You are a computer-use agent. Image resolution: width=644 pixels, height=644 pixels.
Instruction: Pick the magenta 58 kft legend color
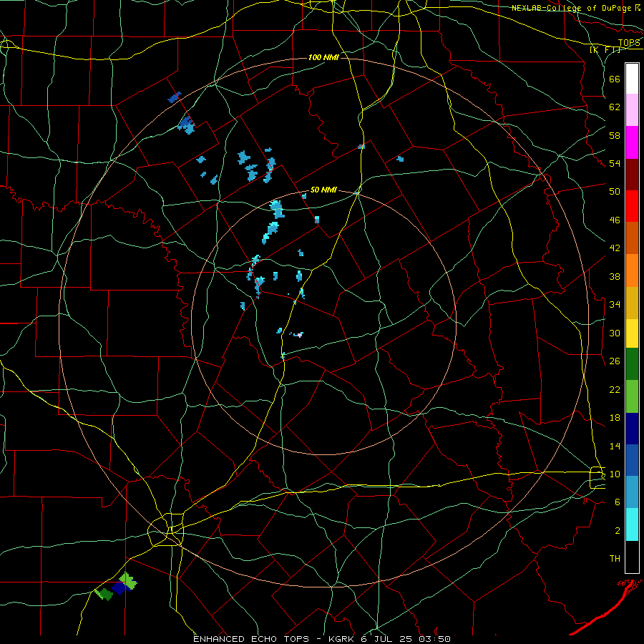pos(632,142)
